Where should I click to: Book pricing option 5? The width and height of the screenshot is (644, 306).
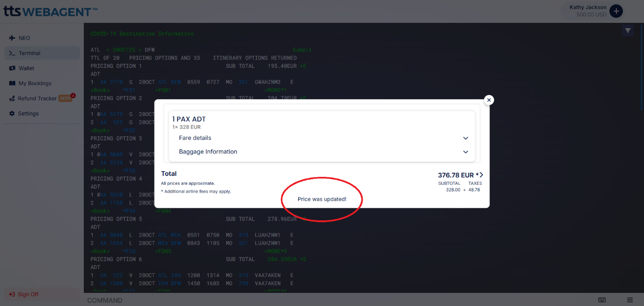pos(100,251)
